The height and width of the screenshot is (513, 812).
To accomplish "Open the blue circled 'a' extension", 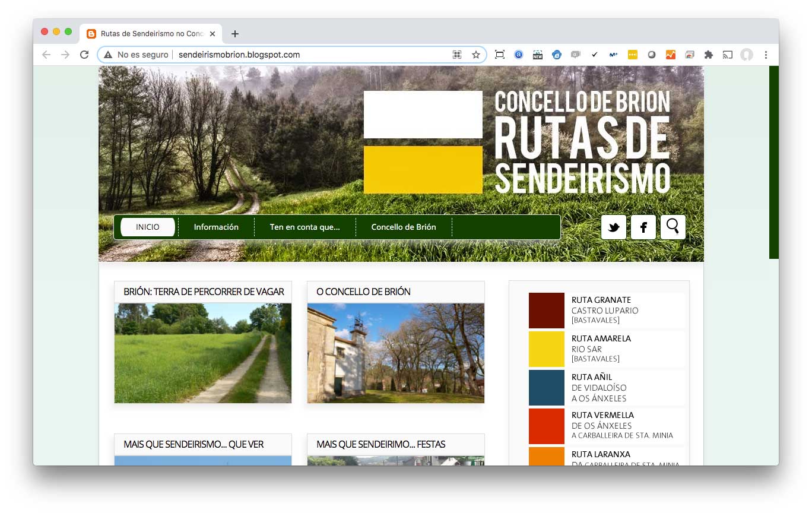I will tap(519, 55).
